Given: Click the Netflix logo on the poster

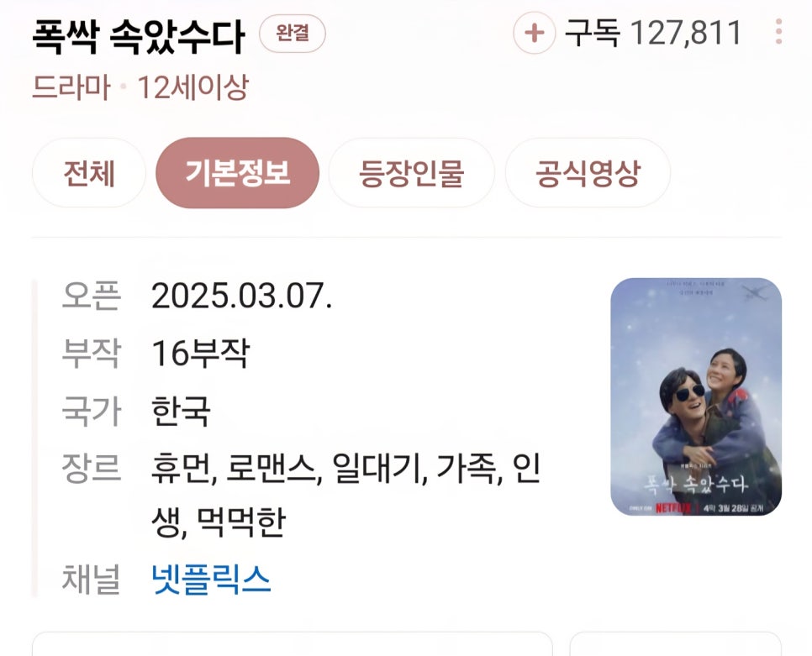Looking at the screenshot, I should (672, 507).
